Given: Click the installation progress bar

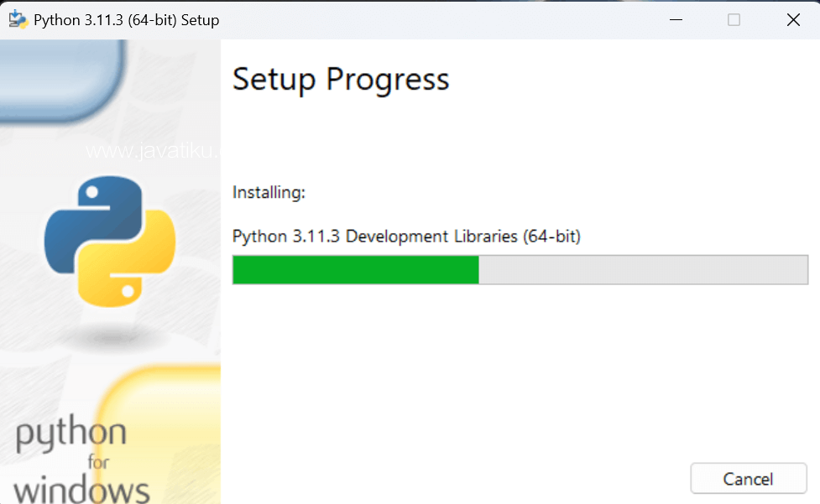Looking at the screenshot, I should (520, 269).
